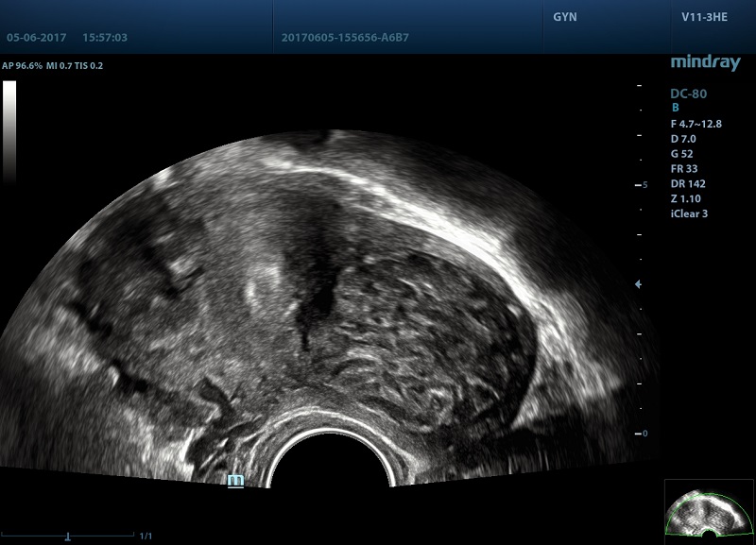Click the DC-80 model label
Image resolution: width=756 pixels, height=545 pixels.
689,94
